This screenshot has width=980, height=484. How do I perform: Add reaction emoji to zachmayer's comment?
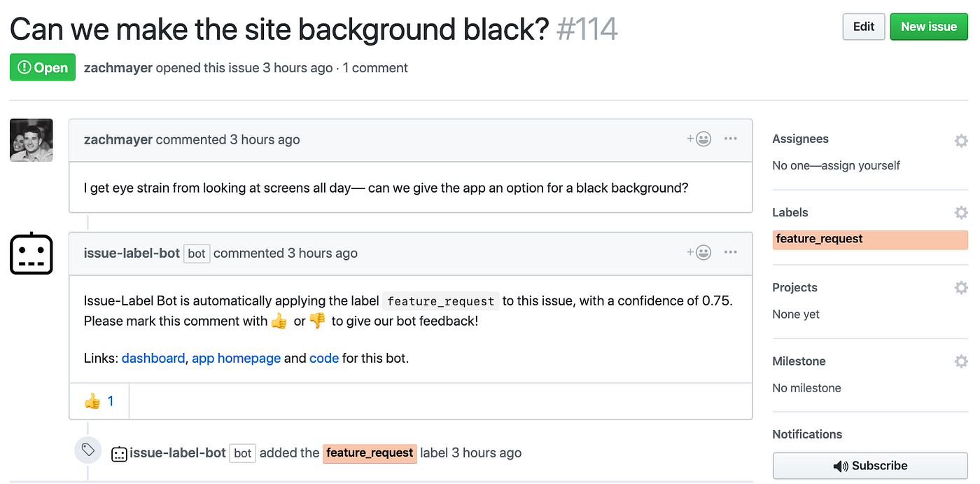click(699, 139)
